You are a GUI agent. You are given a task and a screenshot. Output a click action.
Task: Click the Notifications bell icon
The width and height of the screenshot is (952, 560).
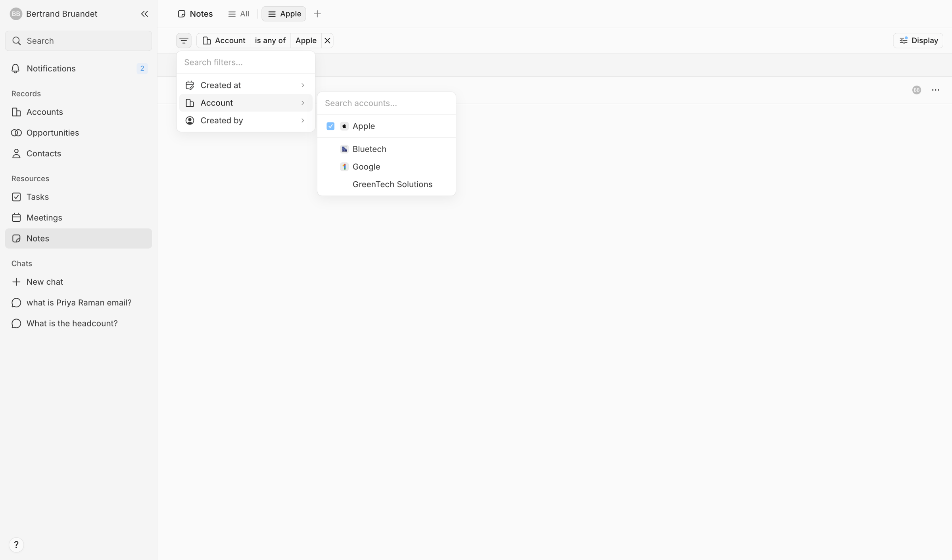point(16,69)
